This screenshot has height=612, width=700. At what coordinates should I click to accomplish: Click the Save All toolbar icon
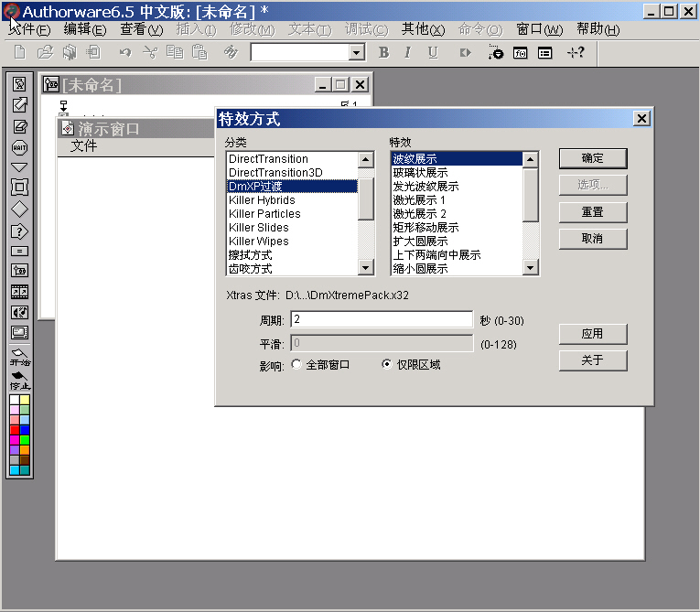(70, 53)
